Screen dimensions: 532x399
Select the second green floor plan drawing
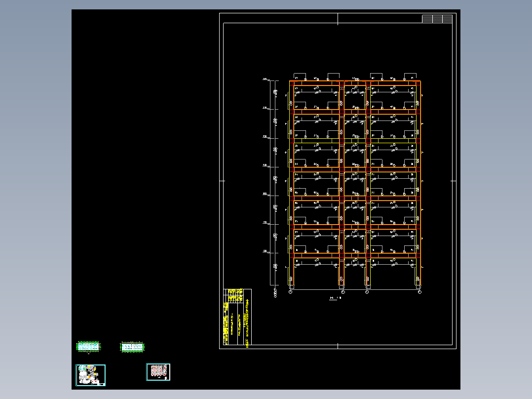pyautogui.click(x=132, y=347)
